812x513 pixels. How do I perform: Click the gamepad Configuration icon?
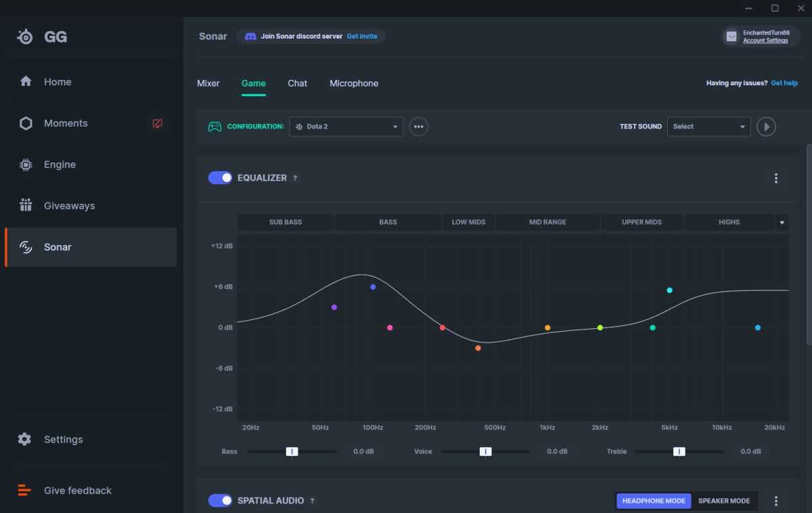pyautogui.click(x=215, y=127)
